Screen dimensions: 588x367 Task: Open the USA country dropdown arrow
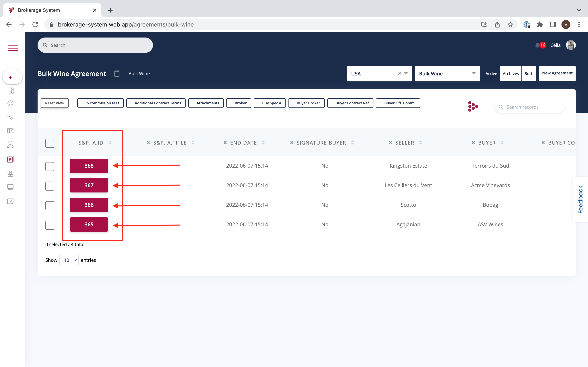point(406,73)
